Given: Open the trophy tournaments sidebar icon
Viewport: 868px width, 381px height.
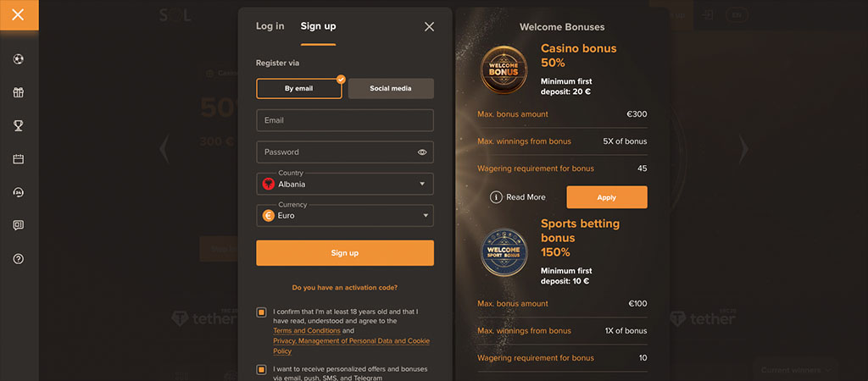Looking at the screenshot, I should pyautogui.click(x=19, y=125).
